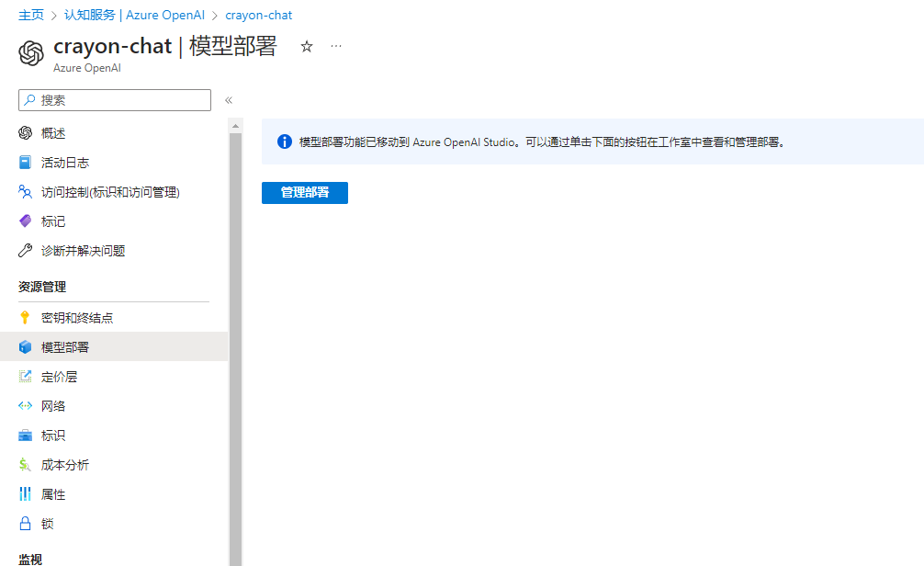Click the 定价层 pricing tier icon
The height and width of the screenshot is (566, 924).
[x=26, y=377]
